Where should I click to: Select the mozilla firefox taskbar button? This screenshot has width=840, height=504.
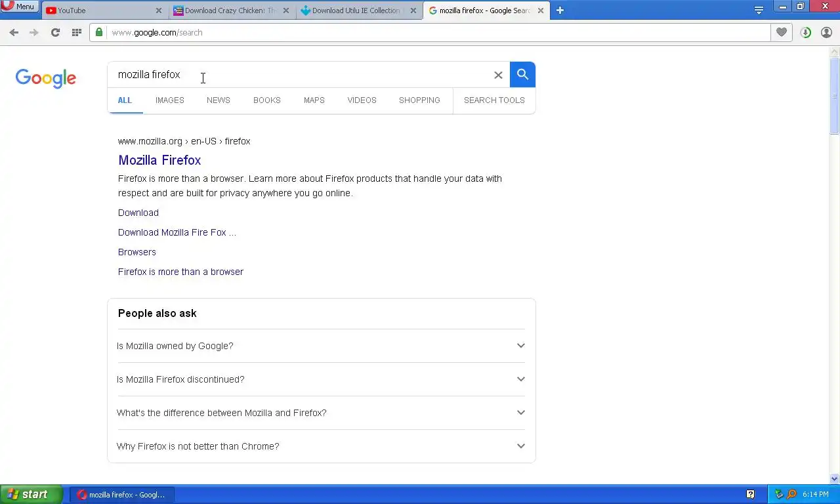tap(122, 495)
